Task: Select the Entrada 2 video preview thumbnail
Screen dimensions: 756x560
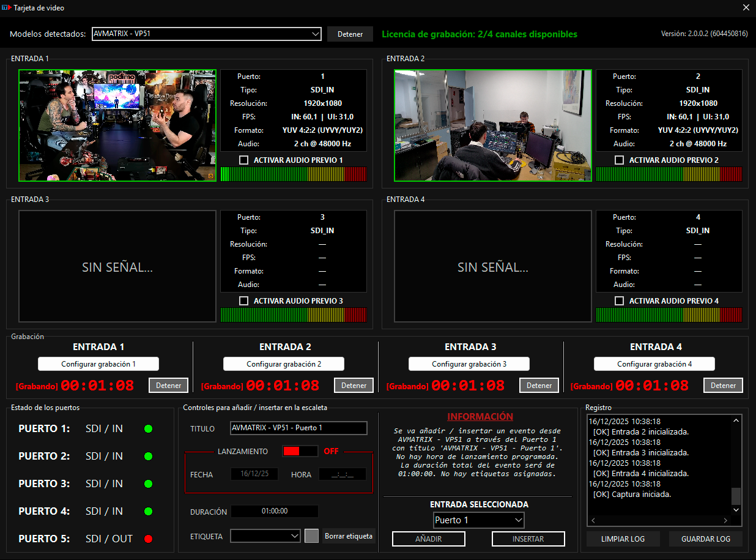Action: tap(493, 125)
